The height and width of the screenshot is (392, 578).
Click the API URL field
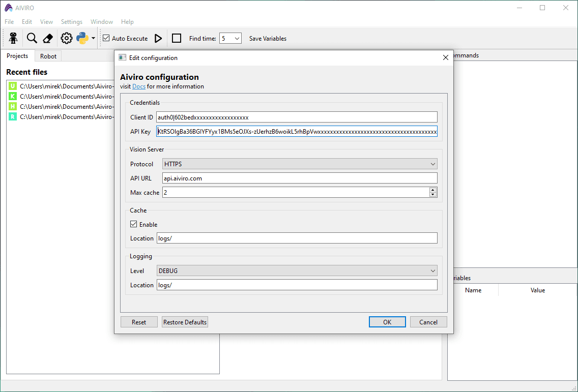point(300,178)
